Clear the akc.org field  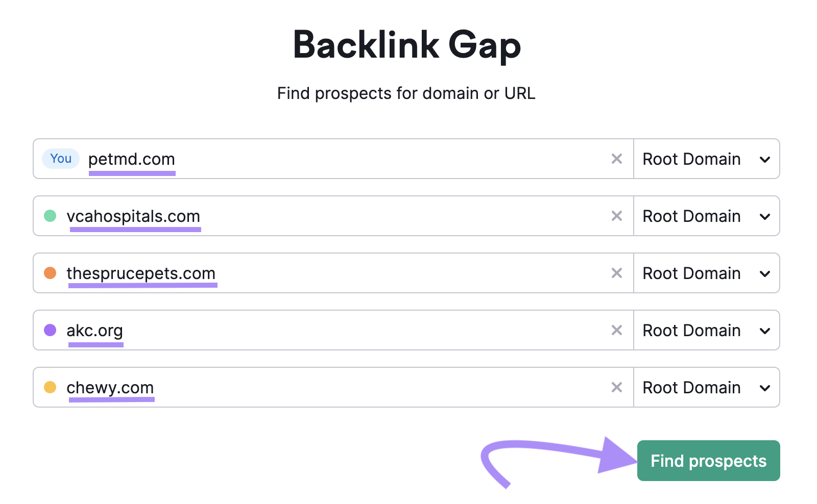617,331
